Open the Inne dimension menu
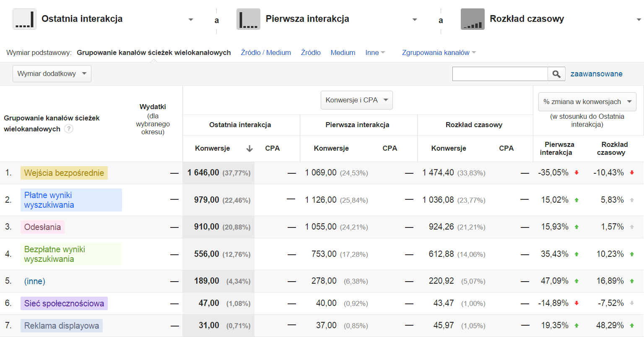This screenshot has width=644, height=337. pos(375,52)
